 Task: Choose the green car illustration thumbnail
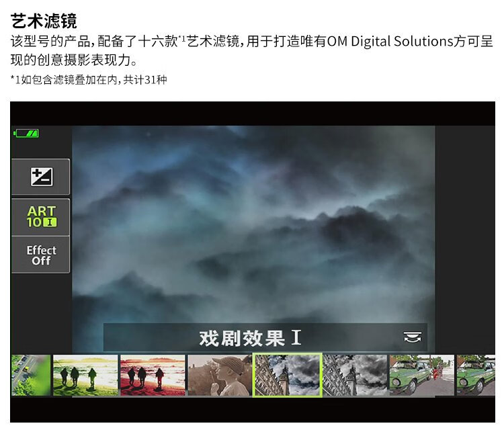pos(422,375)
